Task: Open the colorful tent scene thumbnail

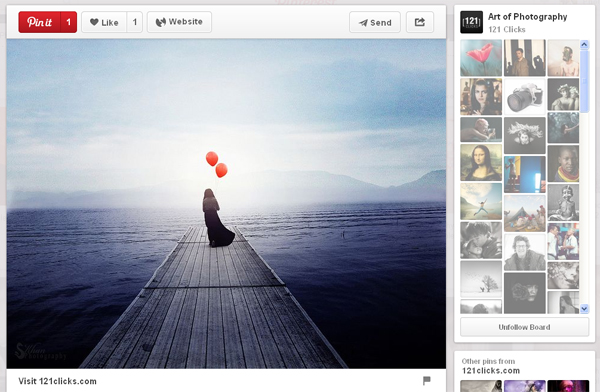Action: point(525,213)
